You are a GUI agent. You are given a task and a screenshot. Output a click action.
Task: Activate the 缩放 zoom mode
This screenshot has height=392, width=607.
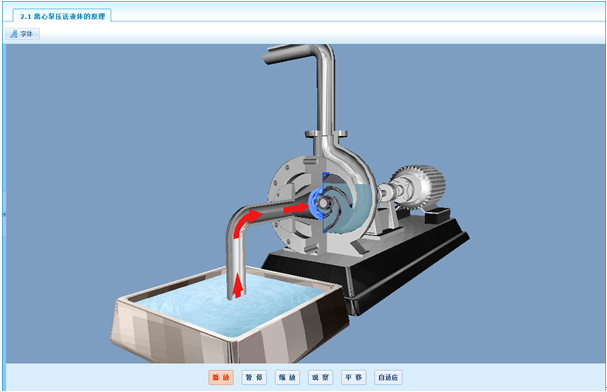(287, 377)
